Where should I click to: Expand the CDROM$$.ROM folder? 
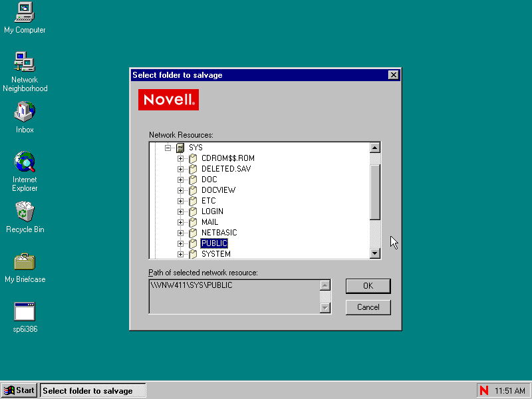click(180, 158)
